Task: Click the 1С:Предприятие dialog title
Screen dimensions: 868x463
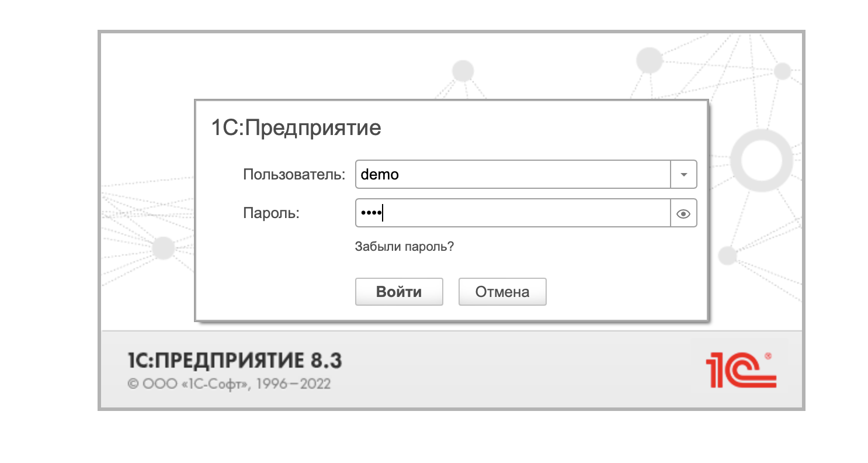Action: 296,128
